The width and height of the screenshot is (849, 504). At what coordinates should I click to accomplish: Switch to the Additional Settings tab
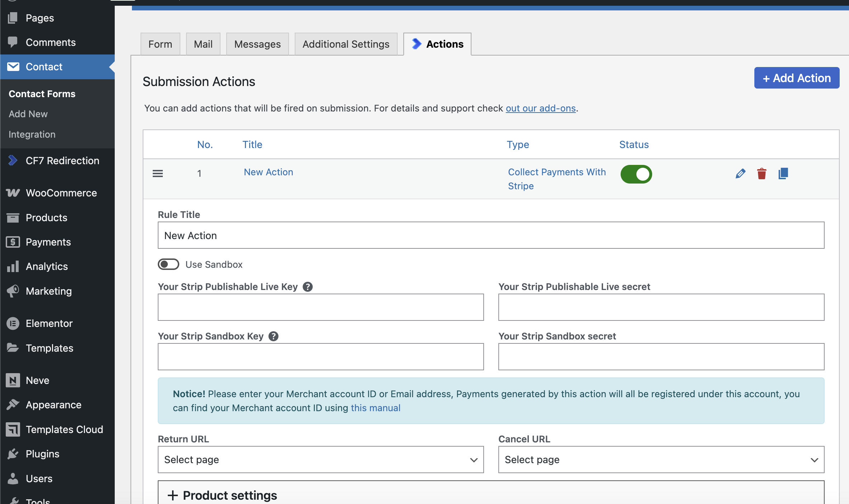point(346,44)
